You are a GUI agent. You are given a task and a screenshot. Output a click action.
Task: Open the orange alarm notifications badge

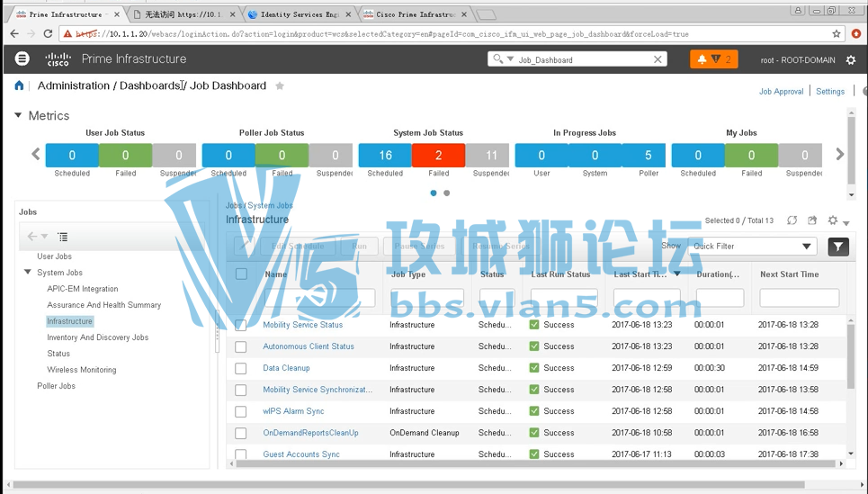(714, 59)
